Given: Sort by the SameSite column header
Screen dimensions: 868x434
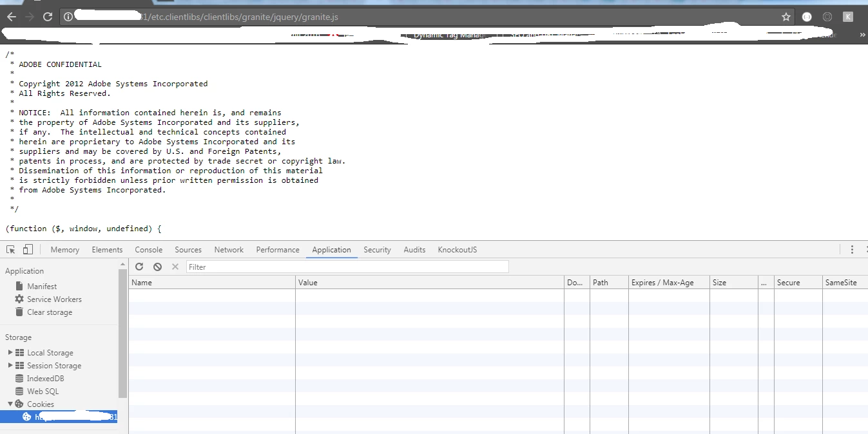Looking at the screenshot, I should point(845,282).
